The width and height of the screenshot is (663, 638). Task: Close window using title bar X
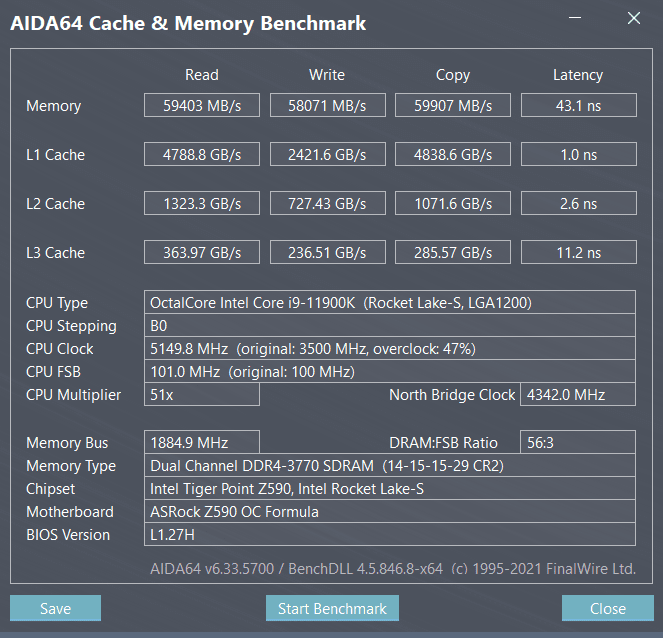click(x=633, y=18)
